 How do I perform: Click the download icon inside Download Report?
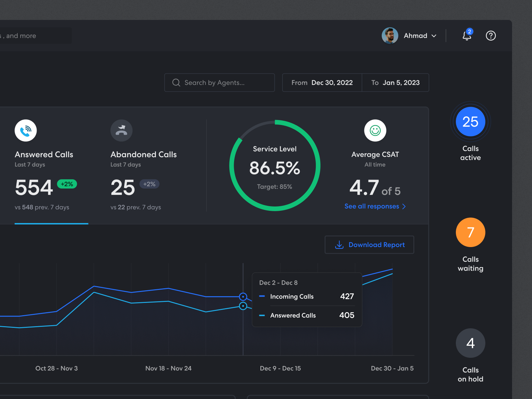339,245
